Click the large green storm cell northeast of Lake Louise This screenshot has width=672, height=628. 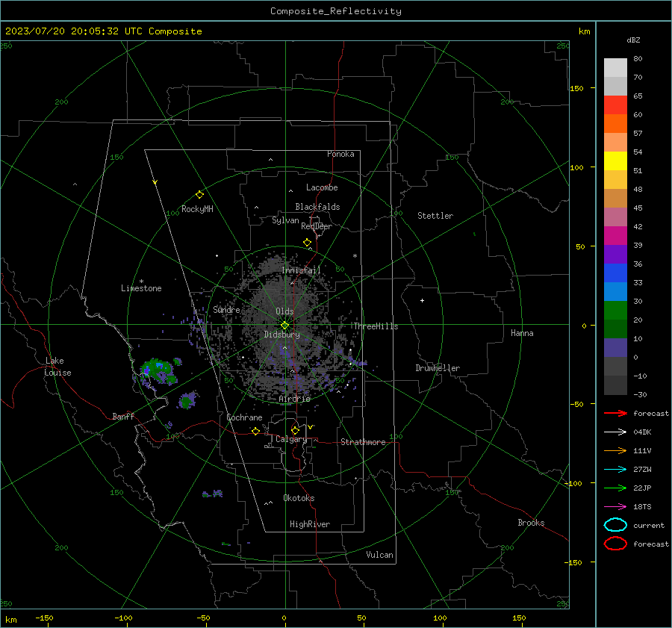tap(158, 370)
